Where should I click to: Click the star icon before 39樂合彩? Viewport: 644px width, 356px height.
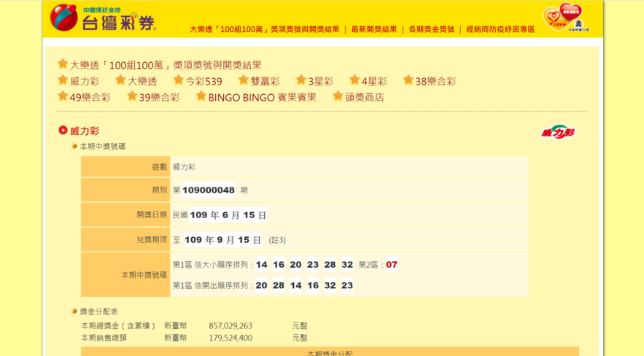pos(132,96)
